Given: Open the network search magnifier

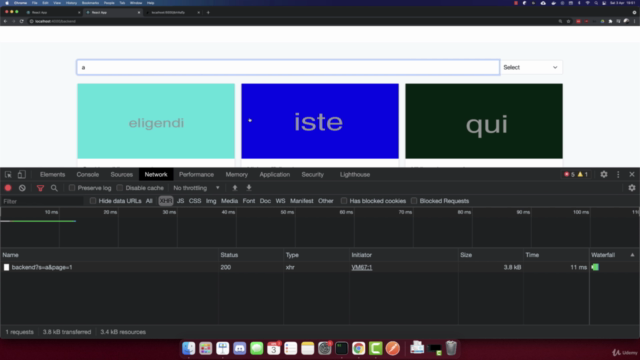Looking at the screenshot, I should tap(54, 188).
